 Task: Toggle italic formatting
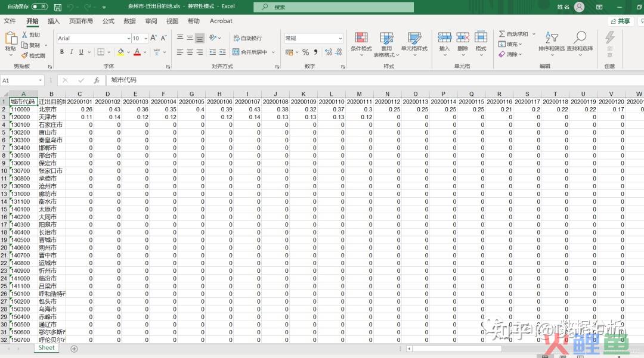pyautogui.click(x=72, y=52)
